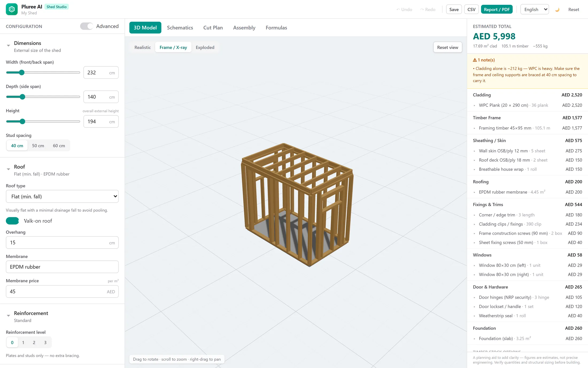588x368 pixels.
Task: Open the Schematics tab
Action: point(180,28)
